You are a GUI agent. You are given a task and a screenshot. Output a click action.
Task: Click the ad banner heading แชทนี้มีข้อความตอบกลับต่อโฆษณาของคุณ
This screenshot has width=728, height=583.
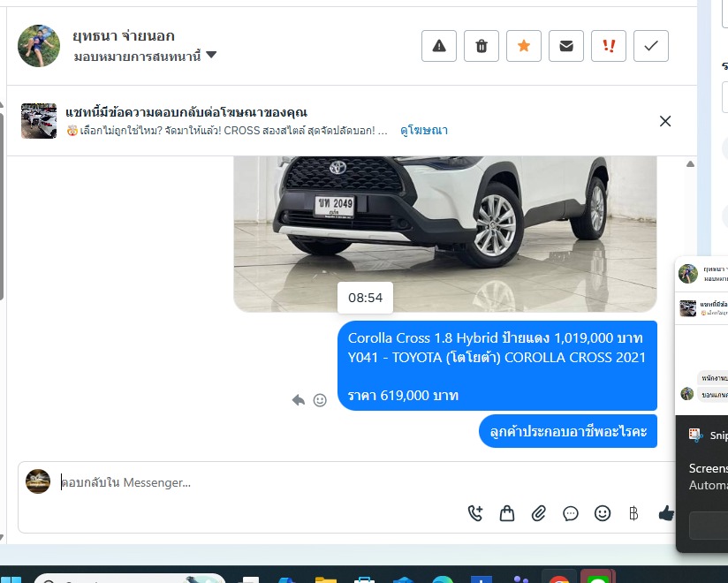186,112
